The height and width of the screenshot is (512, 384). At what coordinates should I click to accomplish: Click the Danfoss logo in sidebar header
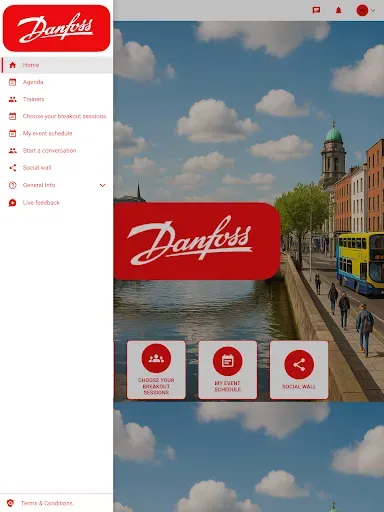pyautogui.click(x=56, y=28)
